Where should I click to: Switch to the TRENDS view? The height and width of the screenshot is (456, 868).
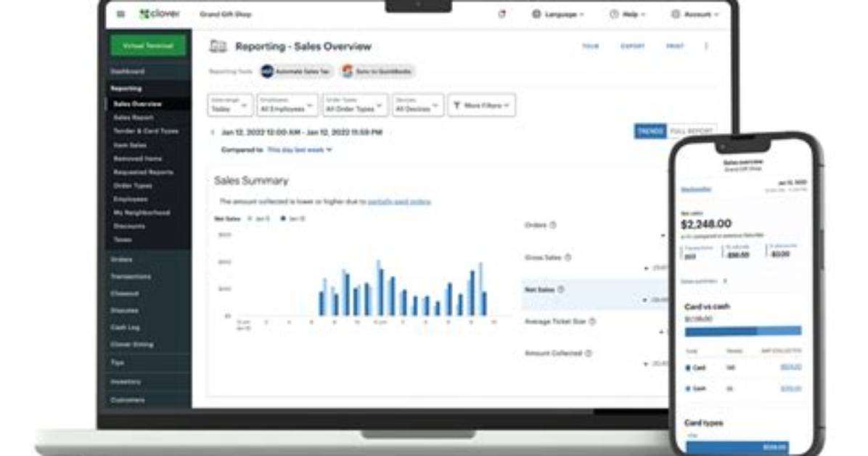coord(650,131)
